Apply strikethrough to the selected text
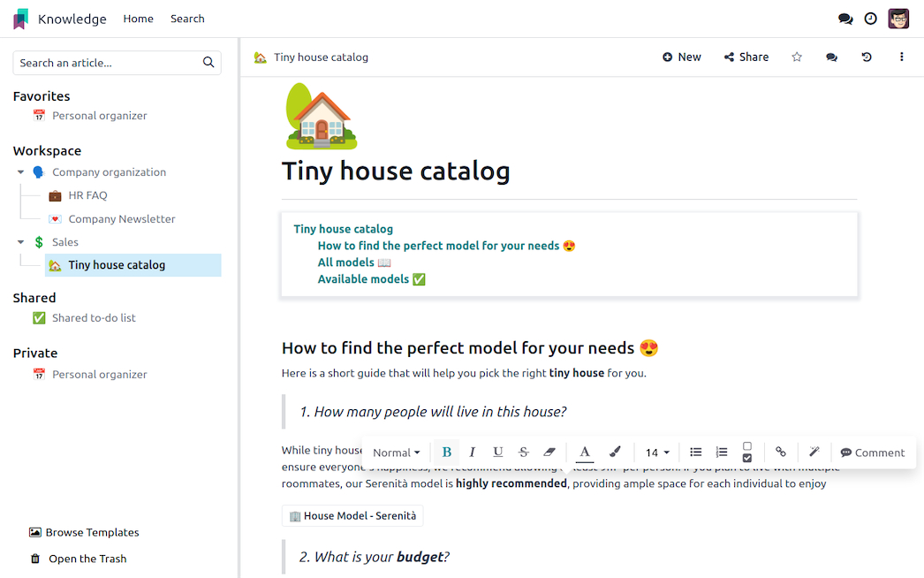This screenshot has height=578, width=924. pyautogui.click(x=523, y=453)
